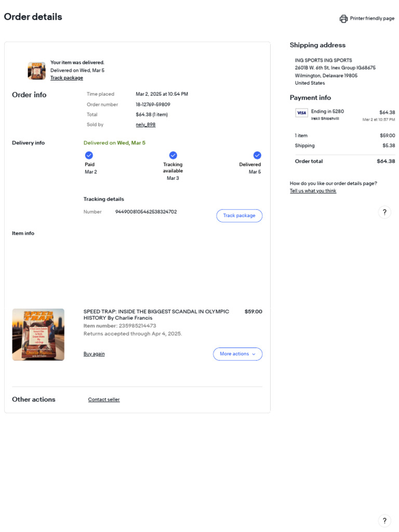Screen dimensions: 399x532
Task: Click the '2601B W. 6th St' address line
Action: click(x=335, y=68)
